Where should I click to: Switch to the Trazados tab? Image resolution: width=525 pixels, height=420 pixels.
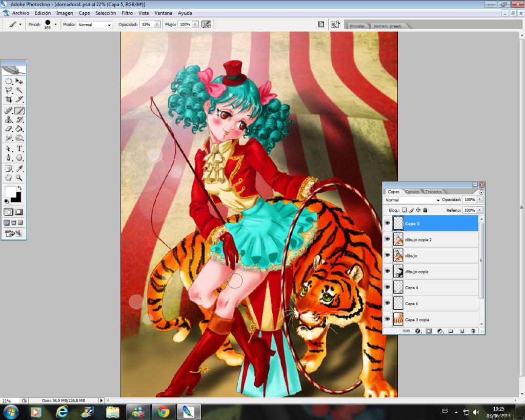click(434, 192)
